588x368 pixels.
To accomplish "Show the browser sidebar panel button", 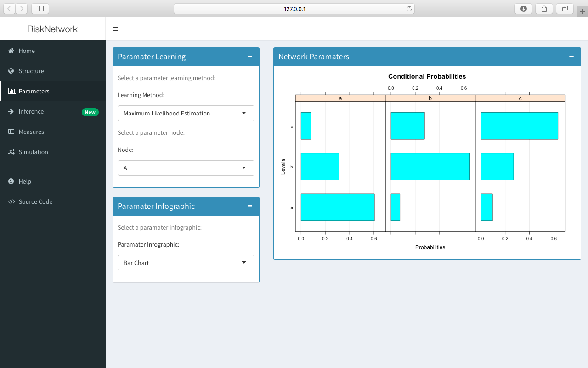I will pos(40,8).
